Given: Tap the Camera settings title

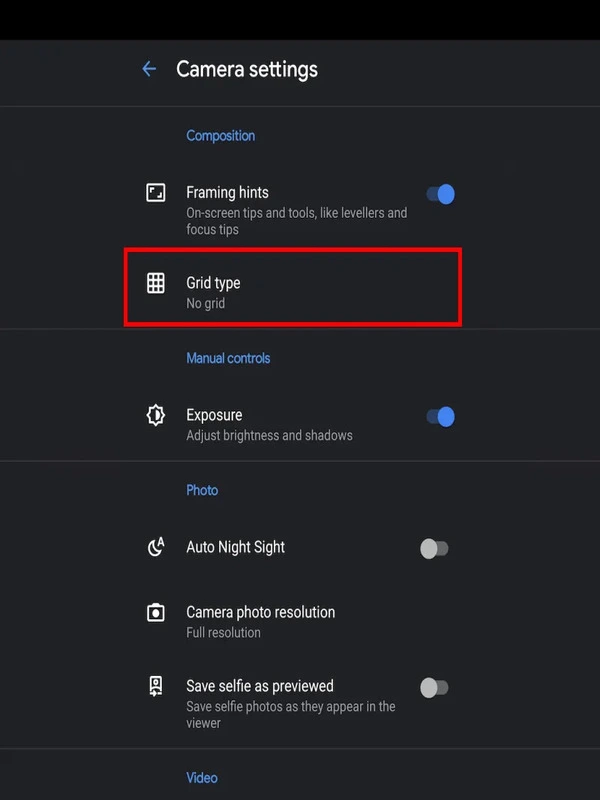Looking at the screenshot, I should pyautogui.click(x=247, y=70).
